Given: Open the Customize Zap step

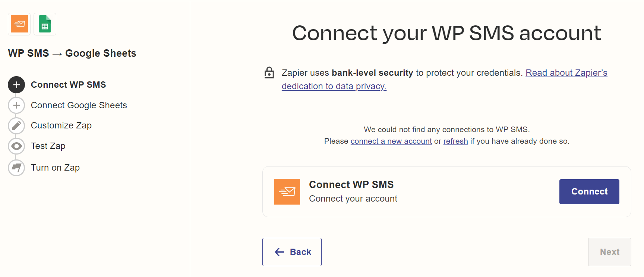Looking at the screenshot, I should coord(61,125).
